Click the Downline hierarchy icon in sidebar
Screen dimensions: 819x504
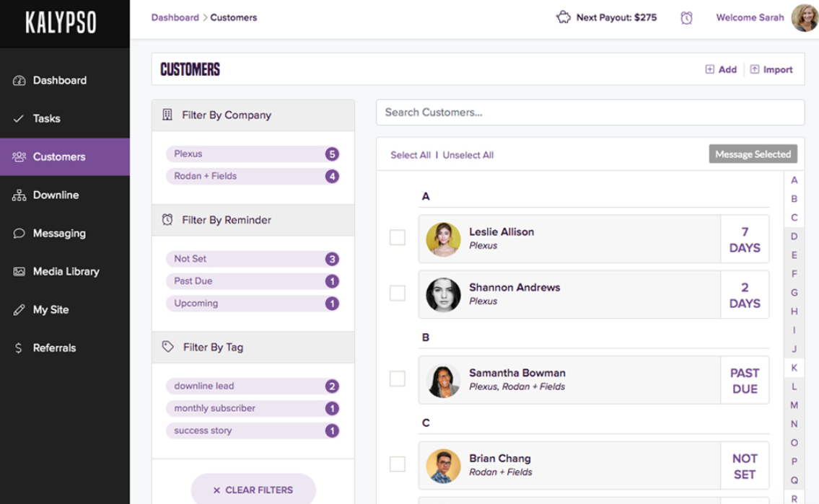pos(19,195)
